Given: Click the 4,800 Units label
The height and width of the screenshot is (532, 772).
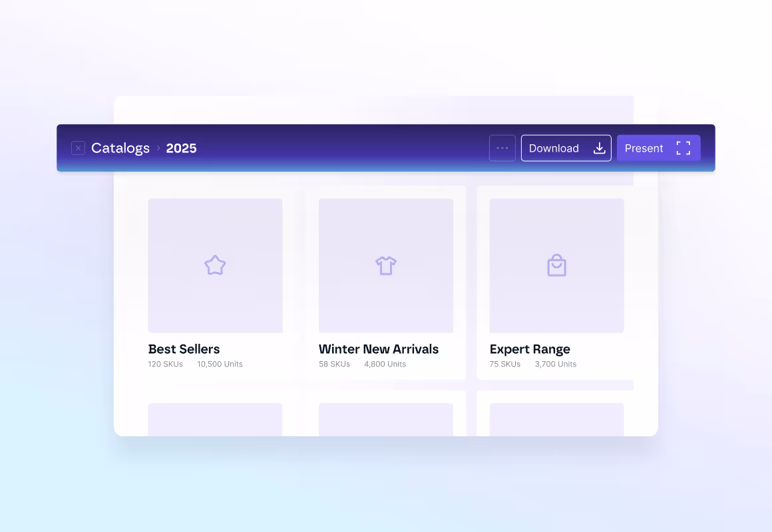Looking at the screenshot, I should [x=385, y=364].
